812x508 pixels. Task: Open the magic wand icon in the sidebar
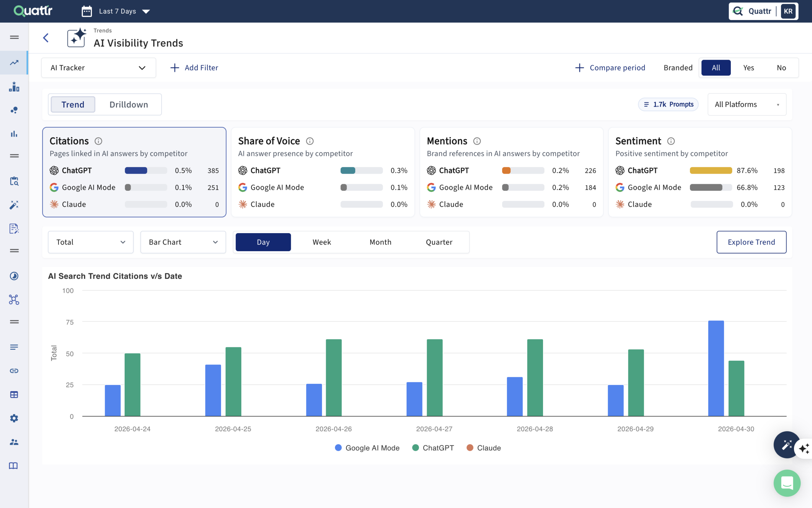(x=14, y=204)
